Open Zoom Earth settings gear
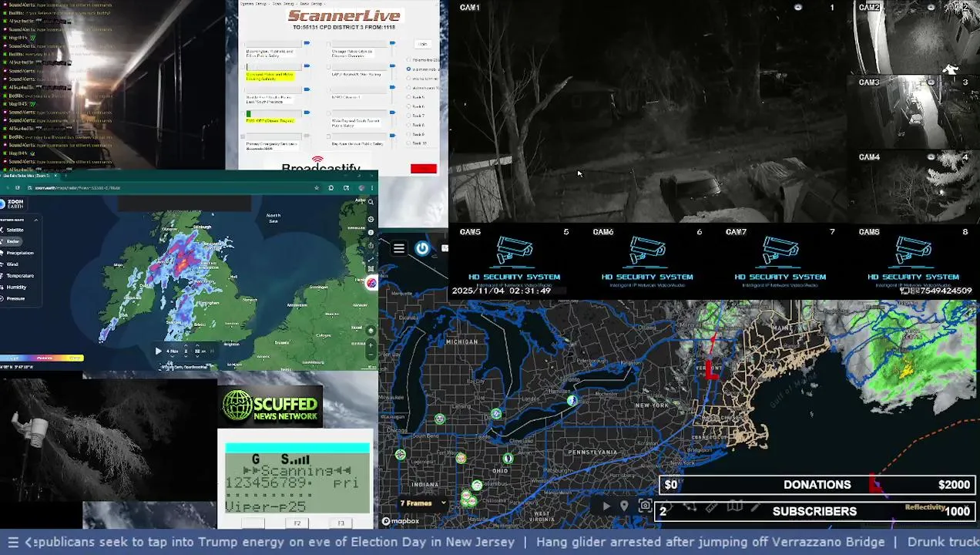The image size is (980, 555). (x=371, y=219)
